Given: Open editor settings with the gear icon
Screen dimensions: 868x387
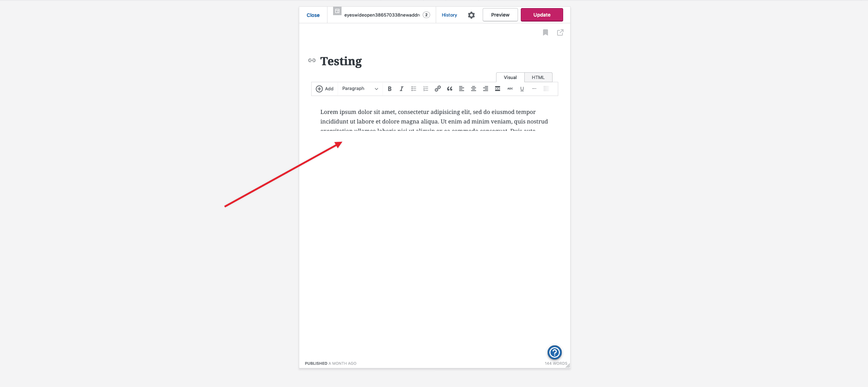Looking at the screenshot, I should 471,15.
